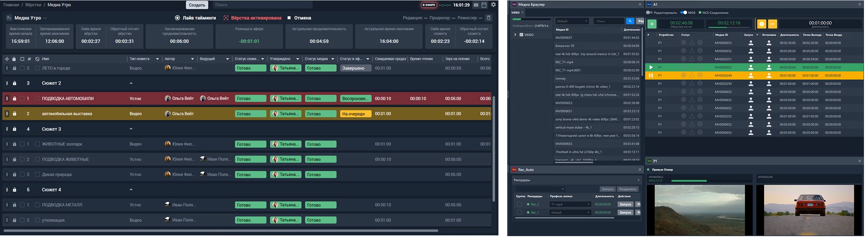Click the yellow fast-forward button in A1

[x=772, y=24]
